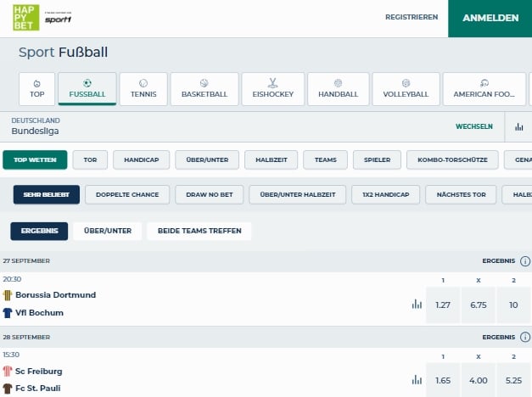
Task: Select Nächstes Tor subfilter
Action: [461, 195]
